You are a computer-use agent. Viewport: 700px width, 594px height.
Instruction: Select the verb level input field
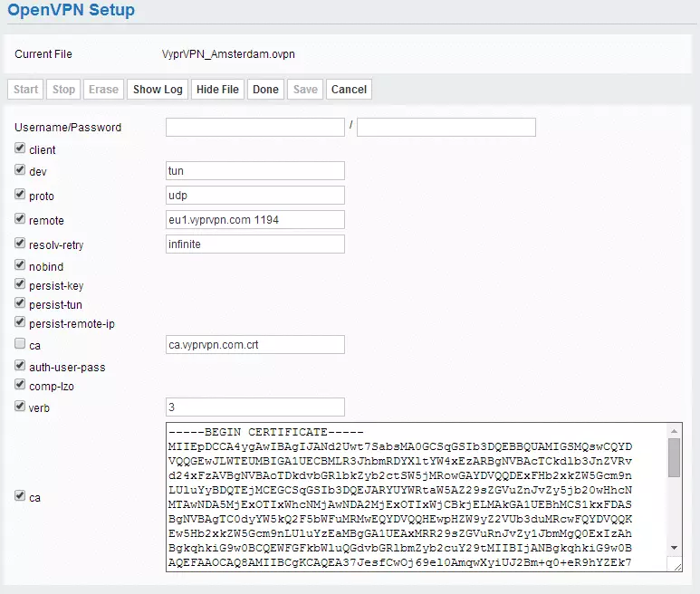(x=254, y=407)
